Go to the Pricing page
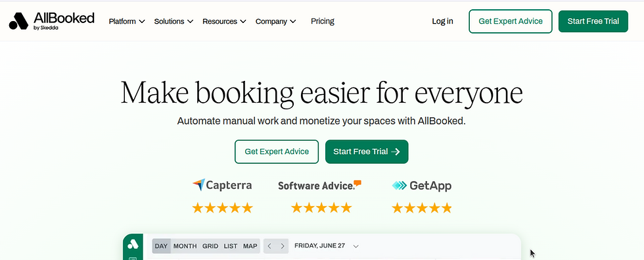 coord(323,21)
